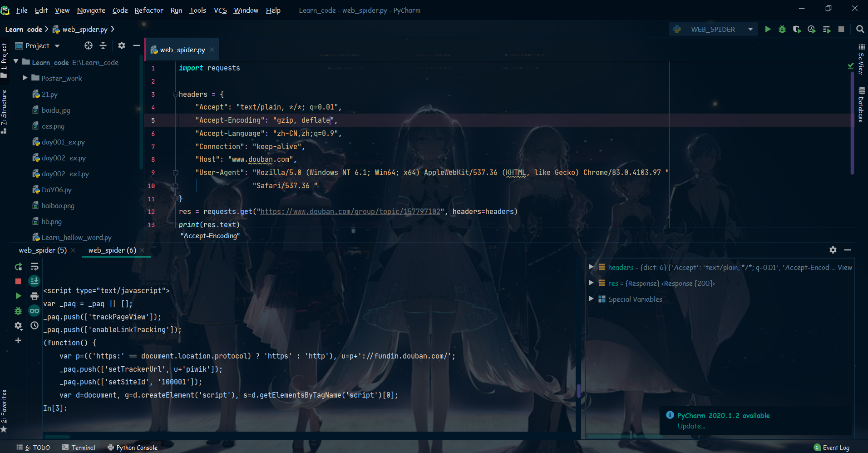Rerun the web_spider (6) console
The height and width of the screenshot is (453, 868).
pos(18,267)
